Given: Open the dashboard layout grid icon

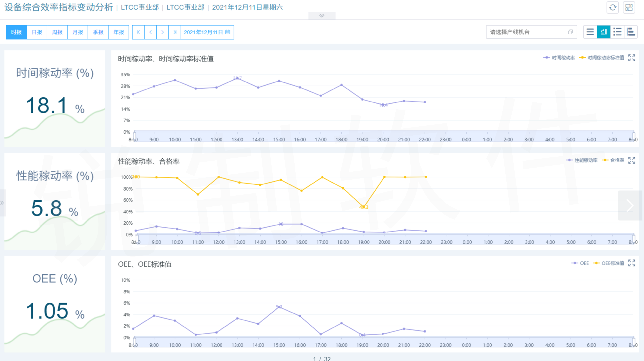Looking at the screenshot, I should pyautogui.click(x=629, y=7).
